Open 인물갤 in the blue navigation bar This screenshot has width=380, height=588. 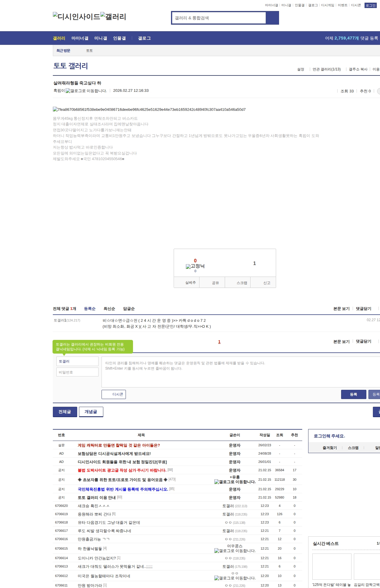pos(119,38)
